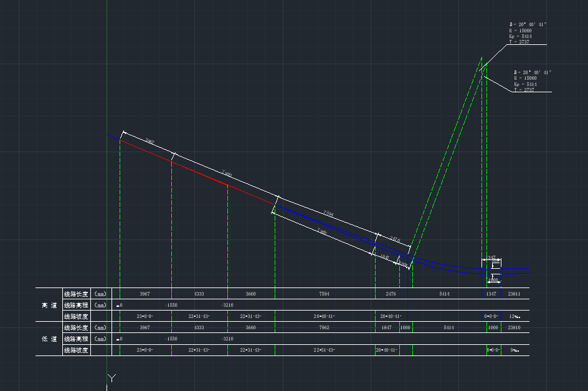The height and width of the screenshot is (391, 588).
Task: Select the upper curve parameter annotation text
Action: click(528, 33)
